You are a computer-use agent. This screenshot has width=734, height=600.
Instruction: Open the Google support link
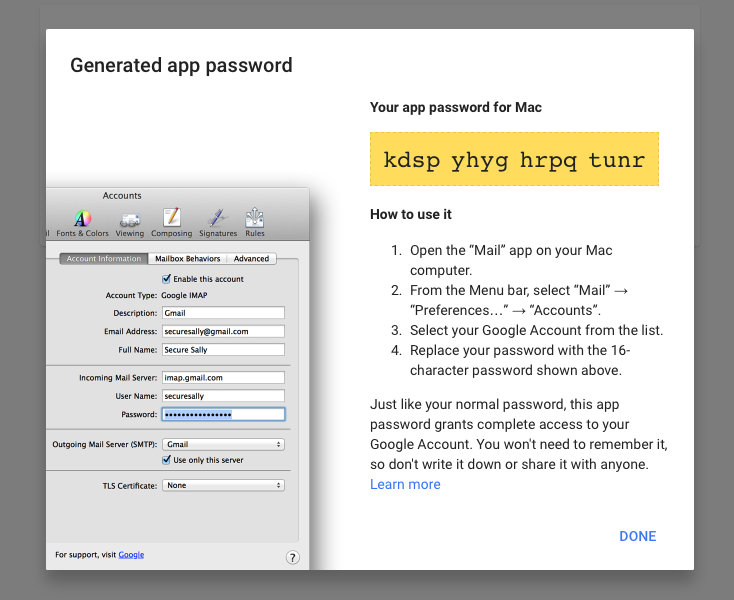(131, 555)
